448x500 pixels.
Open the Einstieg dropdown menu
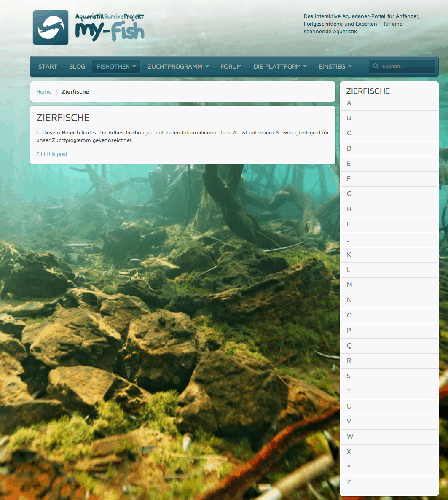point(335,67)
